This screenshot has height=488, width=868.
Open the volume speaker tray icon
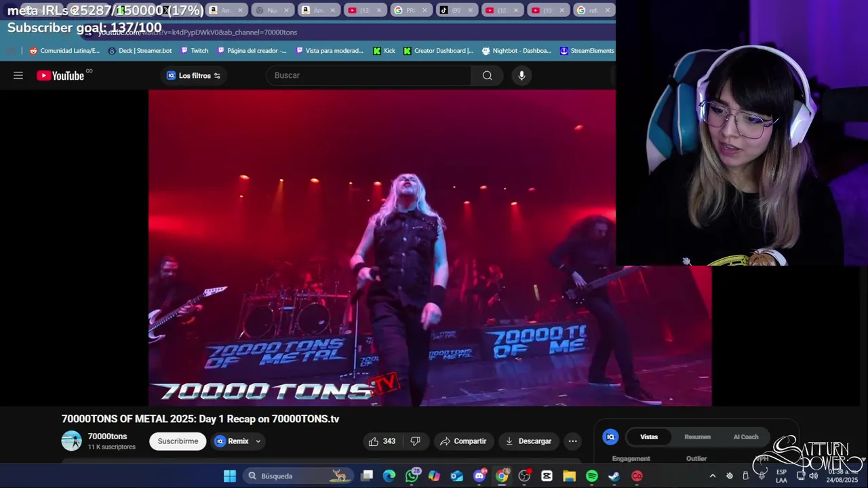pos(813,476)
